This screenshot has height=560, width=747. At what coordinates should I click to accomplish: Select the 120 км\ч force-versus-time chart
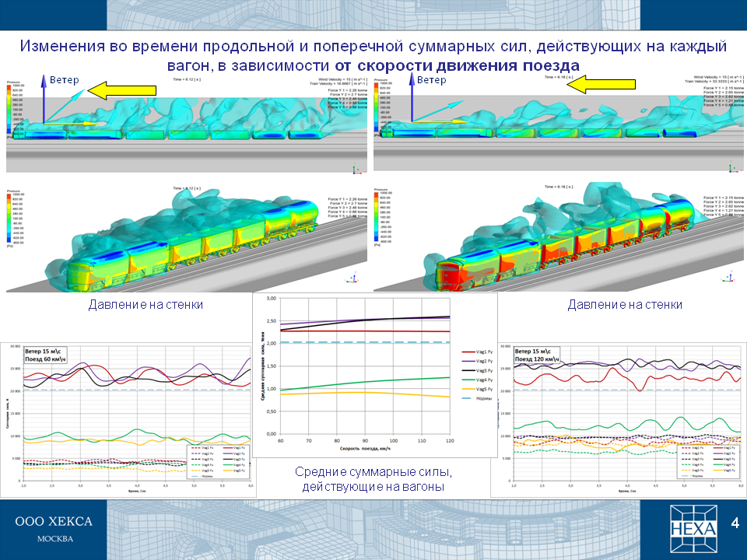pos(619,419)
